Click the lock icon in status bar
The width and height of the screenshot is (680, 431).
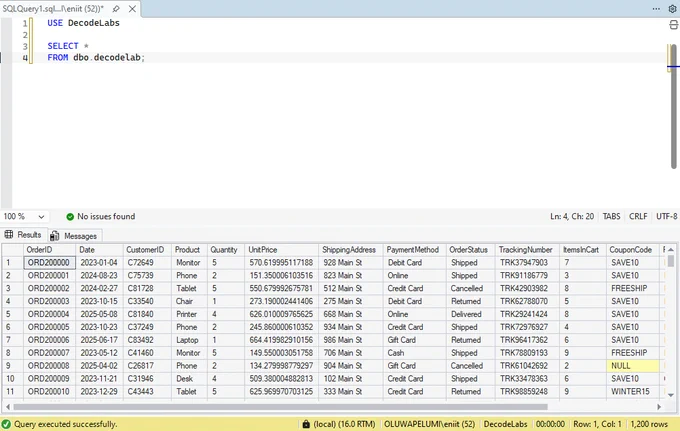click(306, 424)
